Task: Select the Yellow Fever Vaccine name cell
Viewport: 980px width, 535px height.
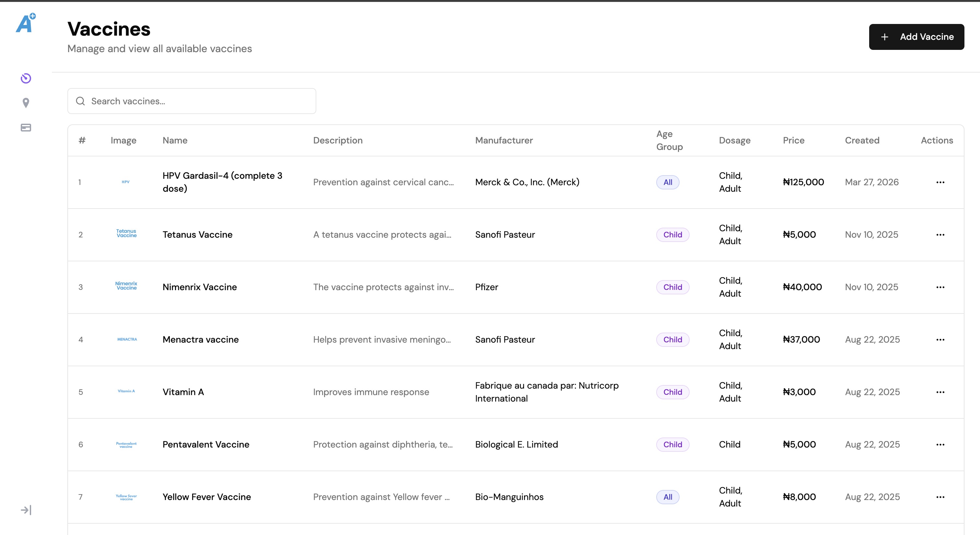Action: pyautogui.click(x=206, y=497)
